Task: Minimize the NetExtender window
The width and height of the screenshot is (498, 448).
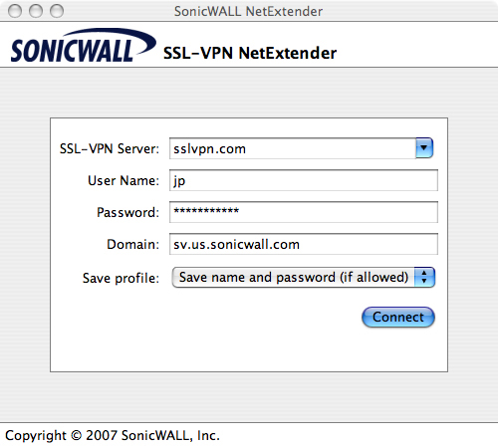Action: (x=36, y=11)
